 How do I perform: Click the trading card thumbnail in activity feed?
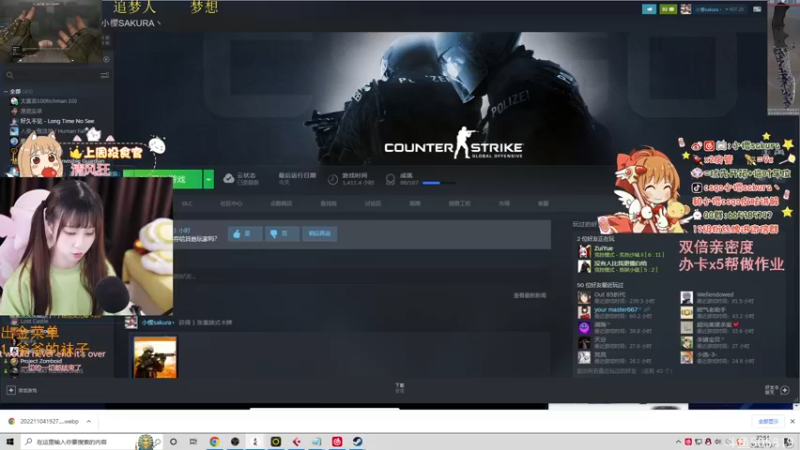click(x=155, y=357)
